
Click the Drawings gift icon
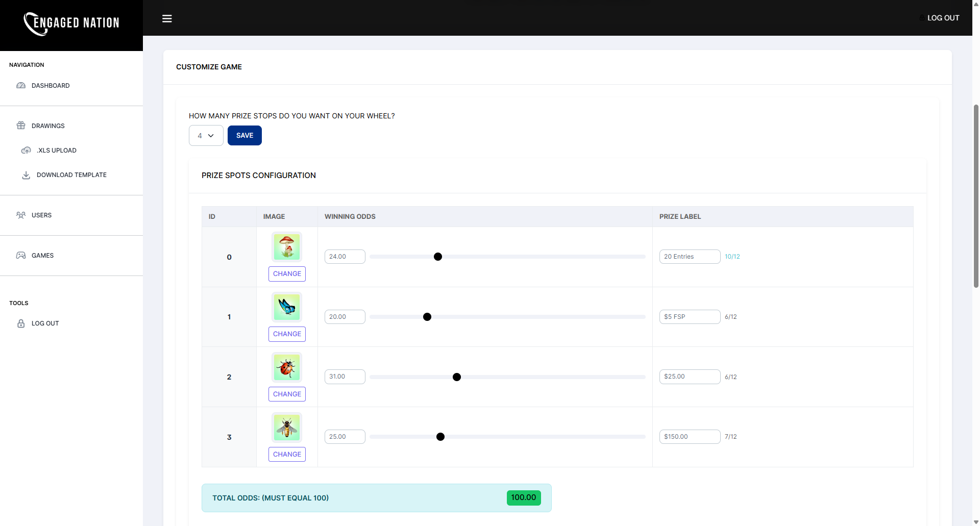click(21, 126)
